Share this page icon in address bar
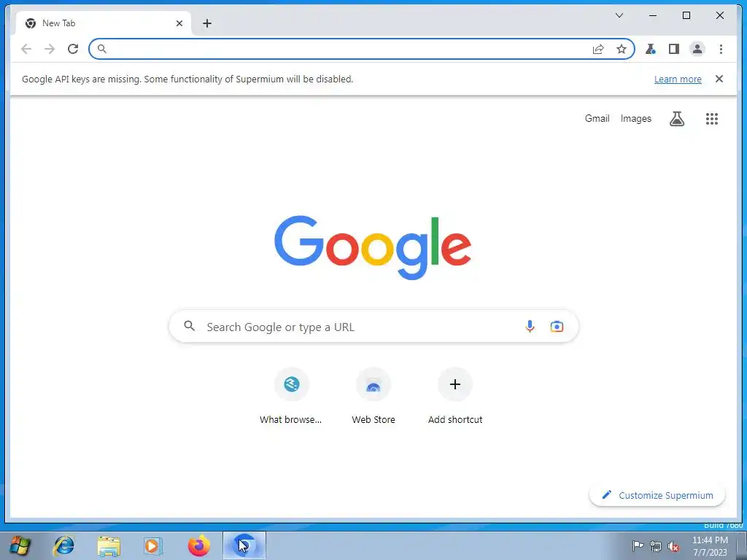Screen dimensions: 747x560 coord(598,49)
